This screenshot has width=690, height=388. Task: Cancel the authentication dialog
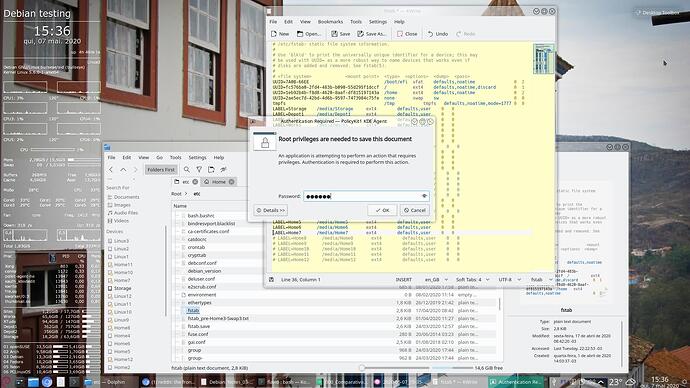tap(415, 210)
